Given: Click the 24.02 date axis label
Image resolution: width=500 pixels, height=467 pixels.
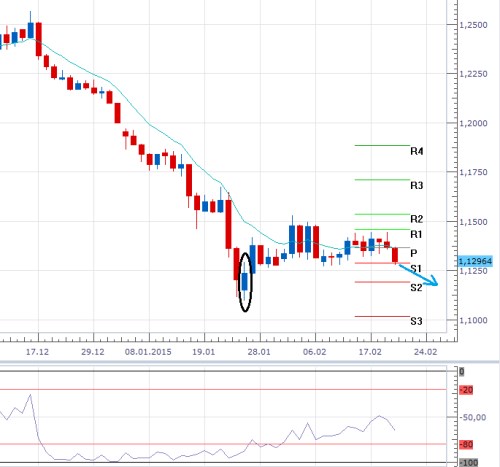Looking at the screenshot, I should pyautogui.click(x=425, y=352).
